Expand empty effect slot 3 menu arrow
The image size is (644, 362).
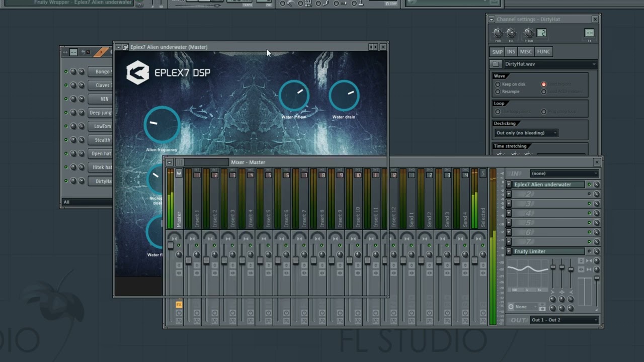click(x=509, y=204)
